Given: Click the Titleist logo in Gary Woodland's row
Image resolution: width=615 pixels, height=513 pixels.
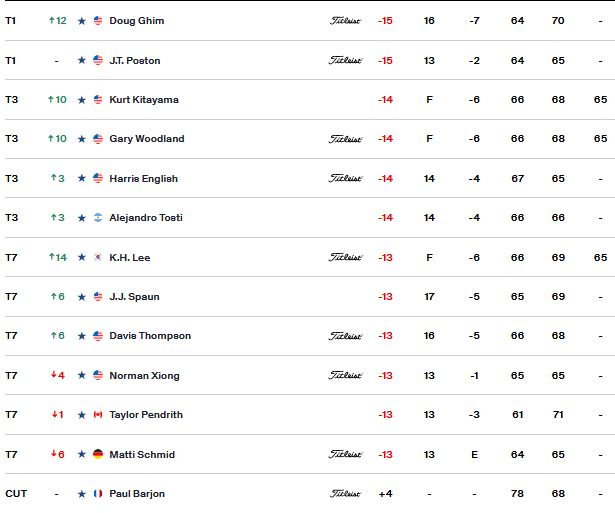Looking at the screenshot, I should point(345,139).
